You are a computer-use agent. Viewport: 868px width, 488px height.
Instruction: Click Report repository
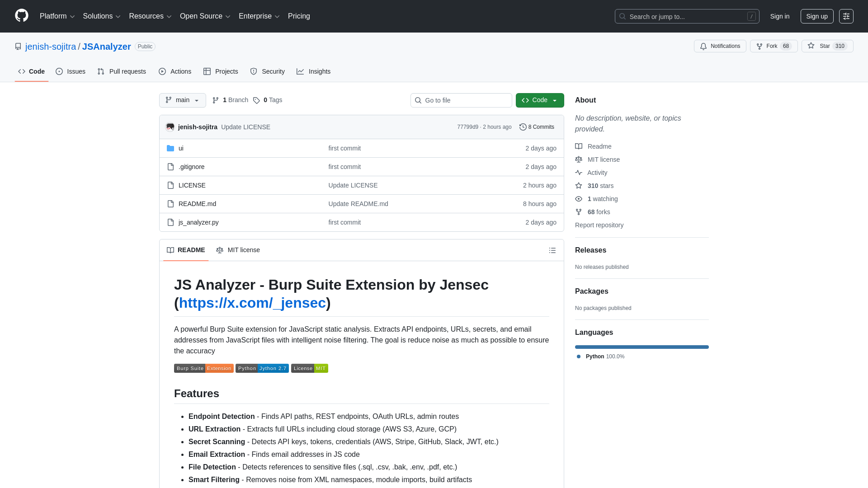[599, 225]
